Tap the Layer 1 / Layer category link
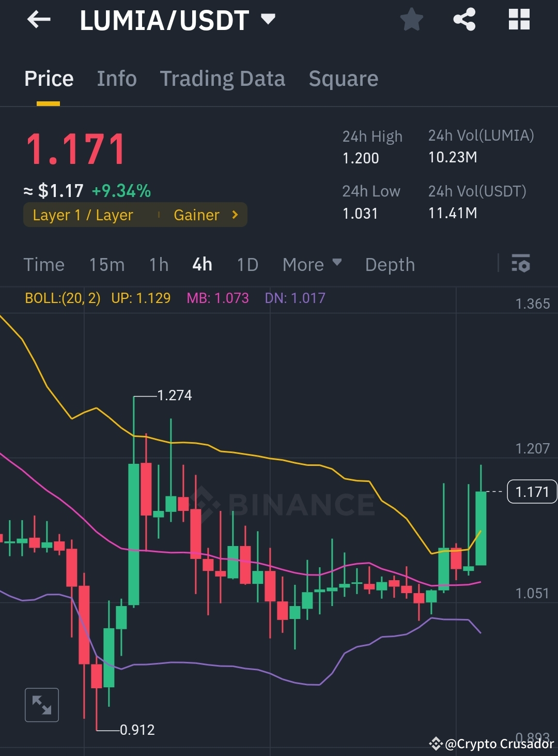This screenshot has height=756, width=558. pyautogui.click(x=83, y=215)
